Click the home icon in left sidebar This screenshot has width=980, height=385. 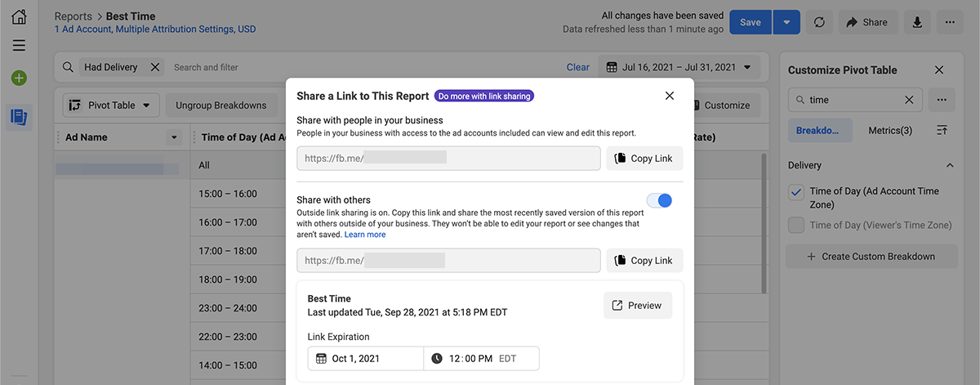19,17
